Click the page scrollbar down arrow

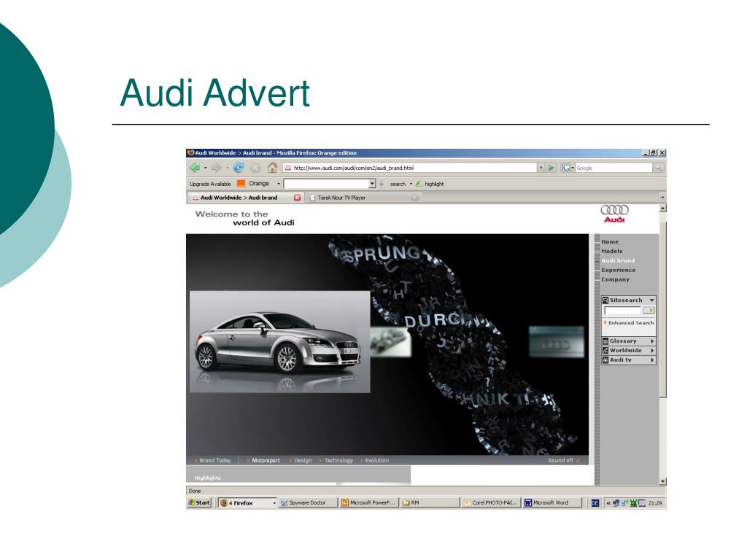662,481
